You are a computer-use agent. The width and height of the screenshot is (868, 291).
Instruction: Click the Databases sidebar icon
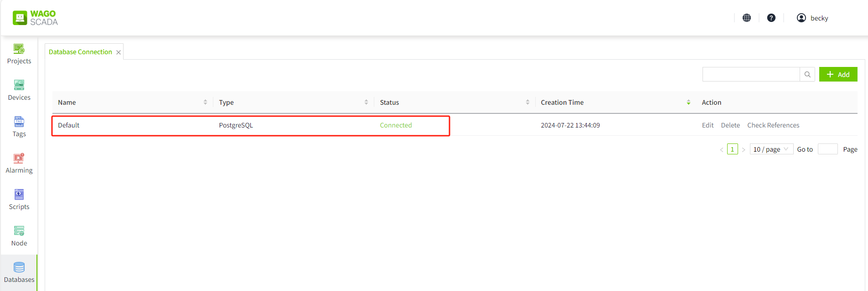pyautogui.click(x=19, y=272)
